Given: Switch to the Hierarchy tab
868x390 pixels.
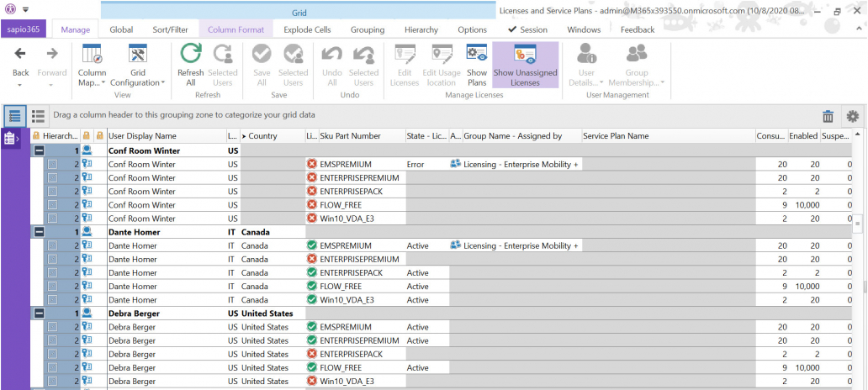Looking at the screenshot, I should (421, 29).
